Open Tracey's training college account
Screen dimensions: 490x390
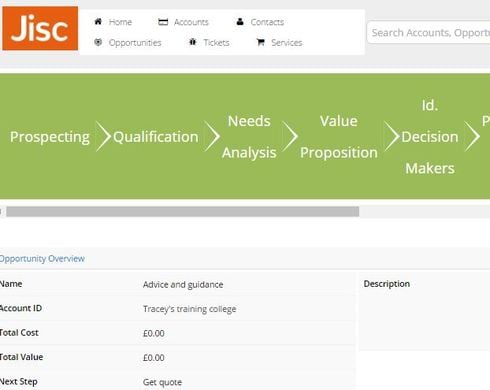[x=189, y=309]
